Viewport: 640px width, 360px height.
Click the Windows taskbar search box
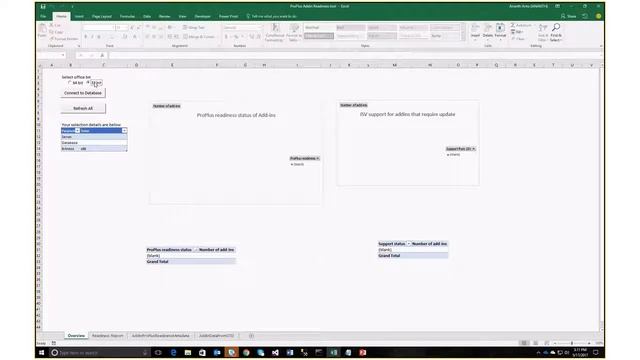[100, 352]
